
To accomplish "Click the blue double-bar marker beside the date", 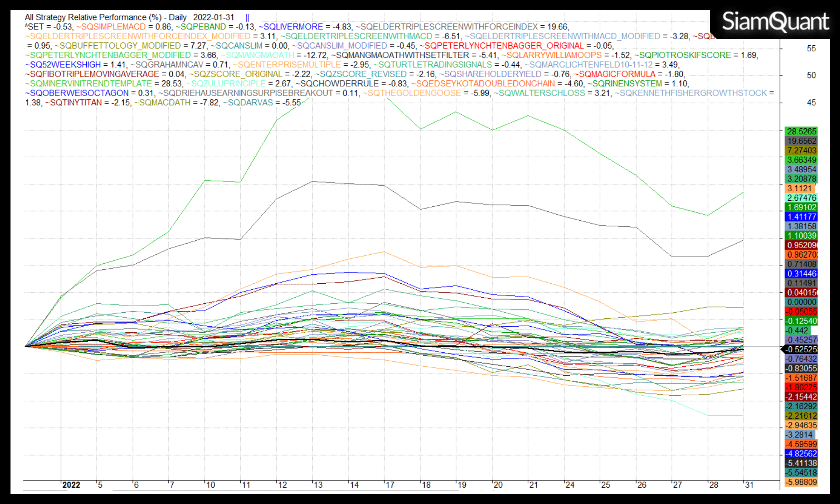I will [247, 18].
